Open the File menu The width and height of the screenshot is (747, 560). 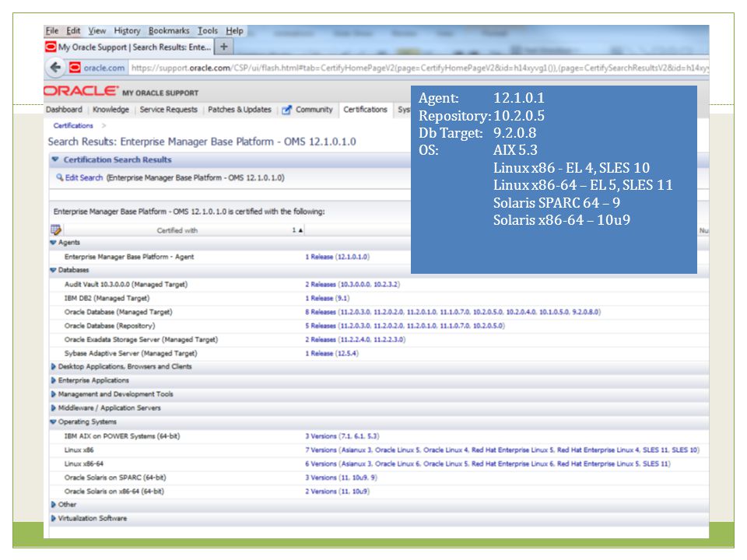click(x=52, y=30)
